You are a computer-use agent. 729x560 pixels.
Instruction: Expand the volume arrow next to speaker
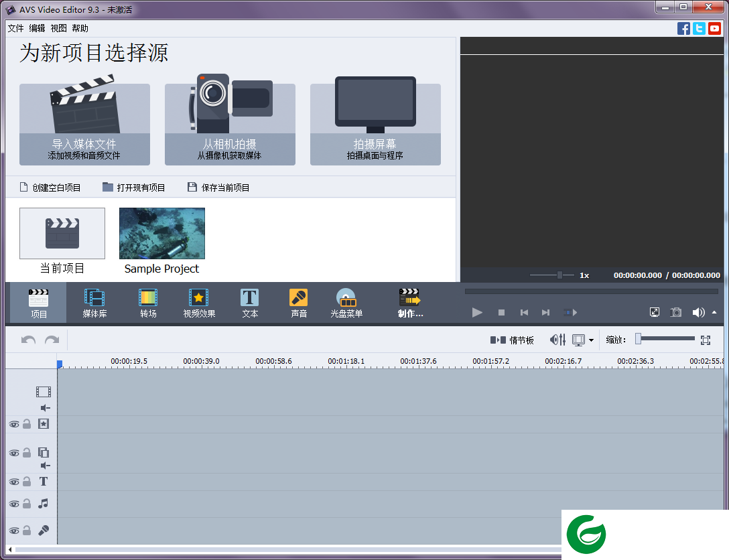tap(714, 312)
